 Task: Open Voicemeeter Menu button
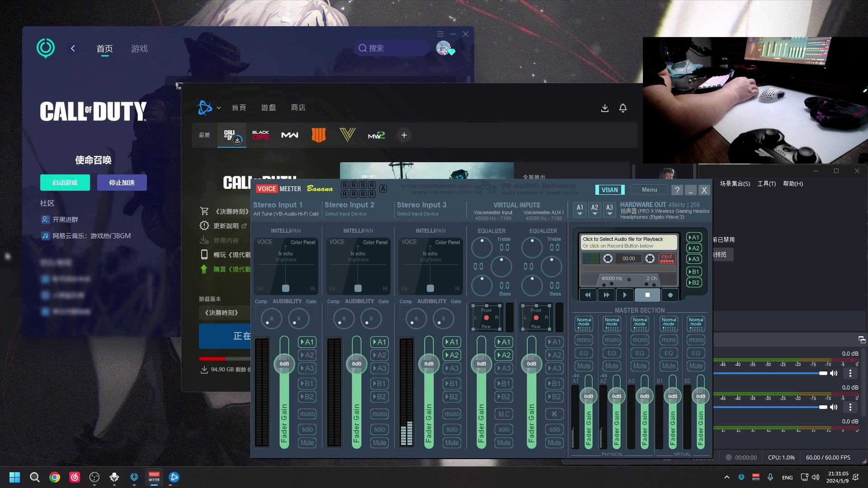coord(649,190)
